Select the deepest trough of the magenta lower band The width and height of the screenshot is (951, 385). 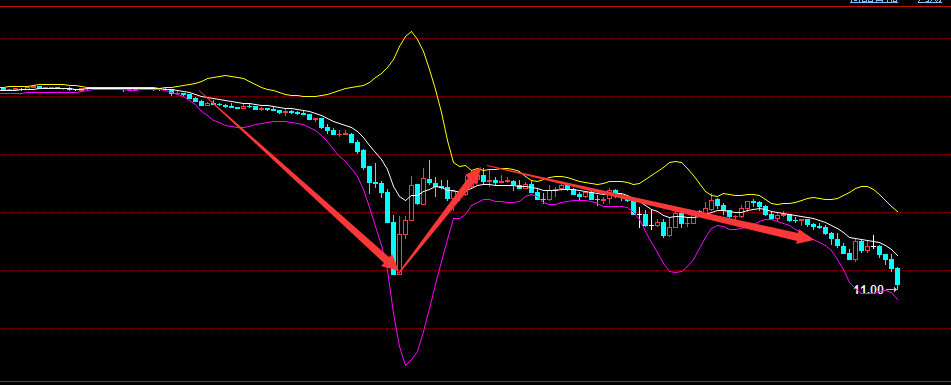tap(405, 364)
